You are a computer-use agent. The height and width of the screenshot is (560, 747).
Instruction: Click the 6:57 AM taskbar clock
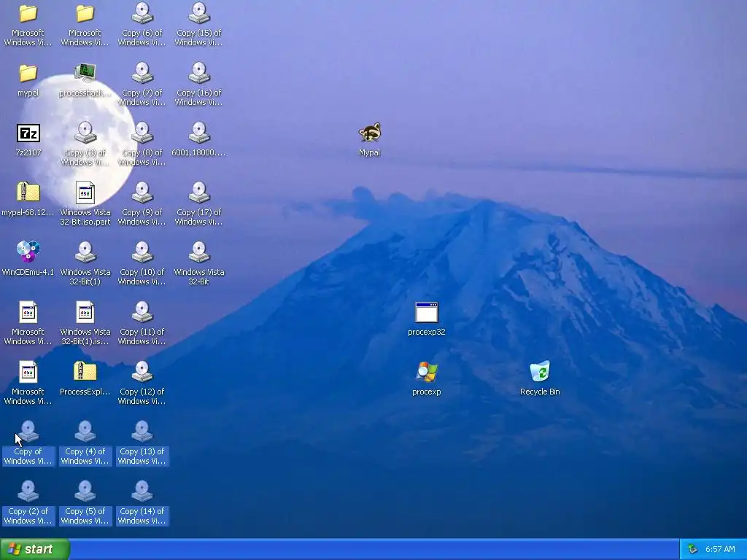tap(720, 550)
